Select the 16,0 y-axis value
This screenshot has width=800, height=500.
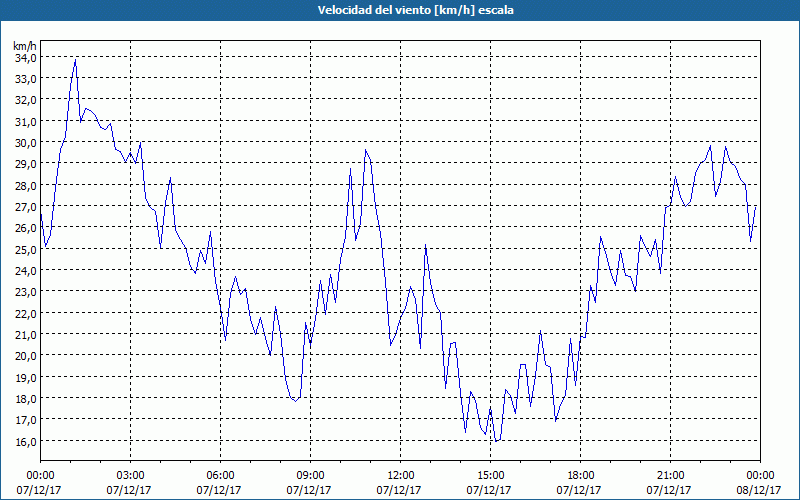(25, 441)
